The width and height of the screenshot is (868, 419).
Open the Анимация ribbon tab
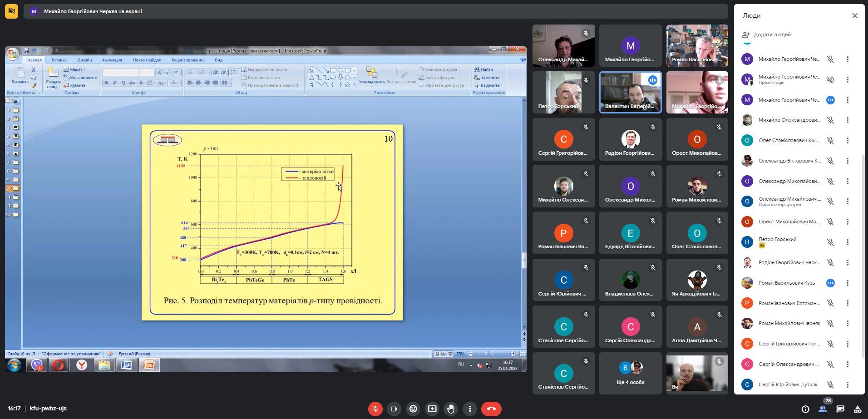pos(112,60)
